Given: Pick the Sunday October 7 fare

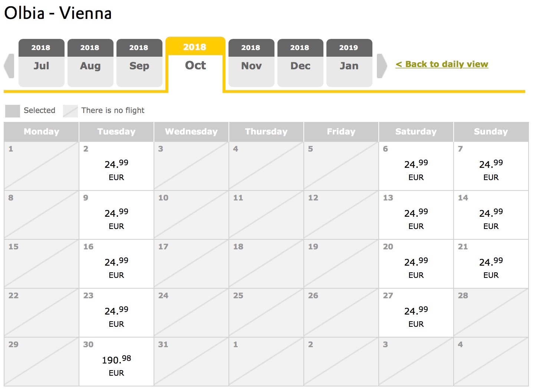Looking at the screenshot, I should tap(491, 166).
